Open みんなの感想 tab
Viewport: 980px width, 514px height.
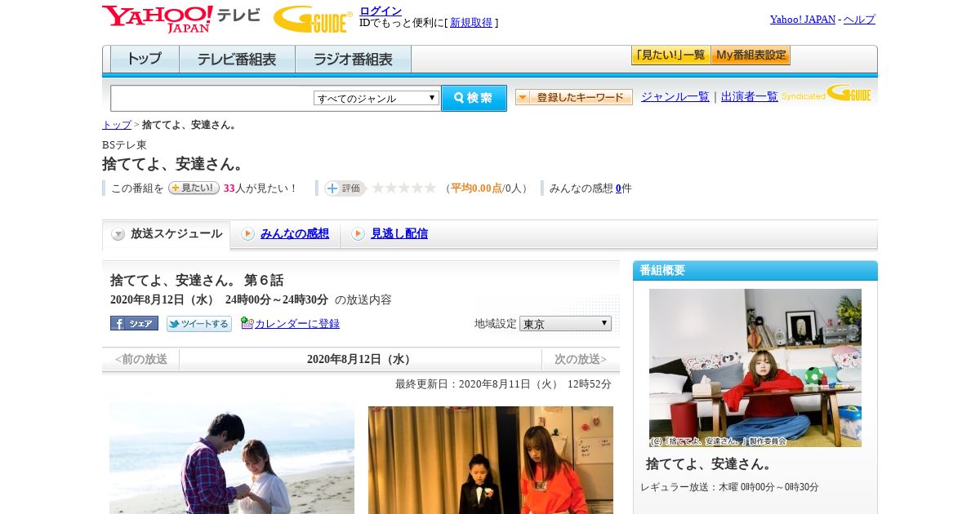click(295, 234)
